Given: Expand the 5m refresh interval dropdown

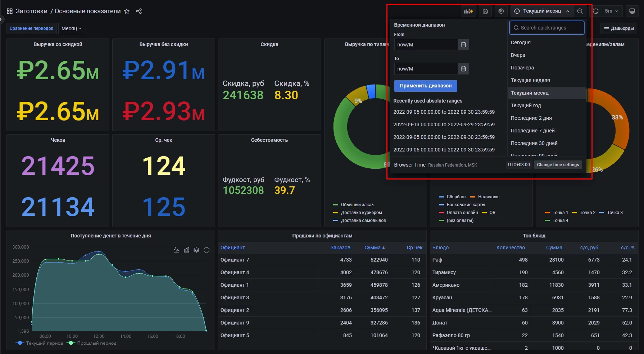Looking at the screenshot, I should pos(611,11).
